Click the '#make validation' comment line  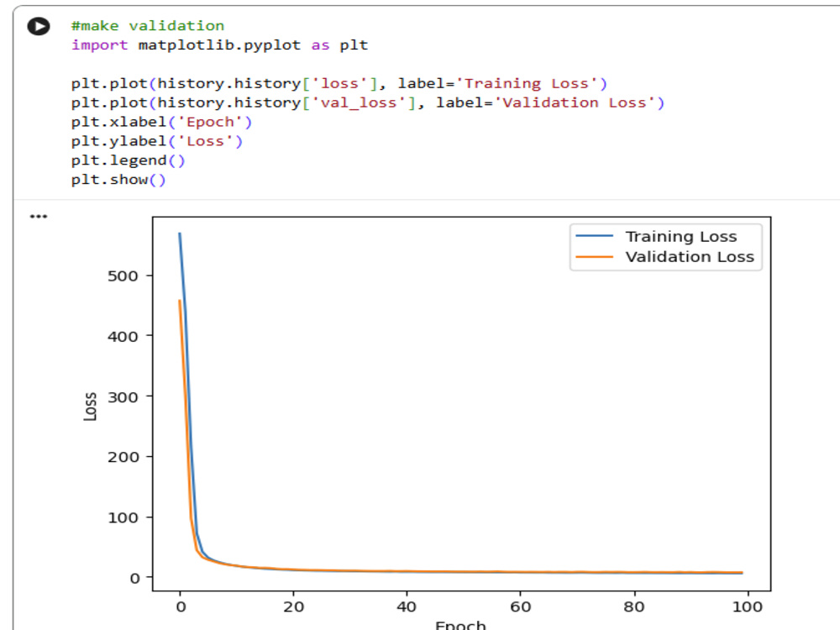[x=148, y=26]
